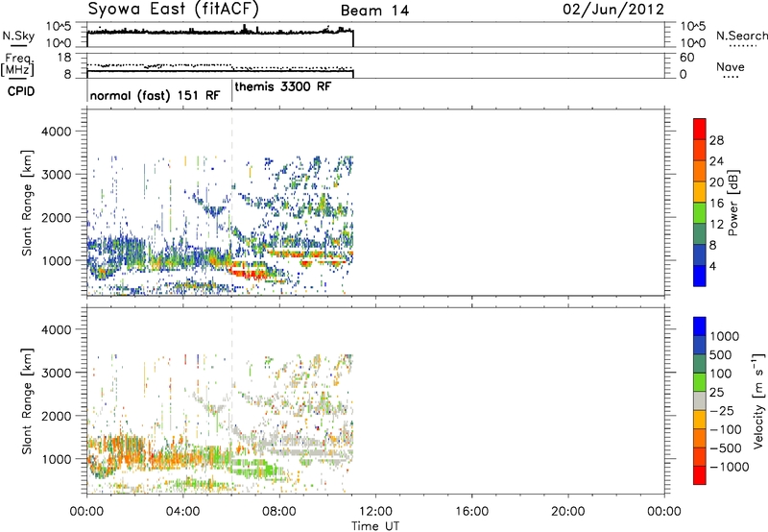768x532 pixels.
Task: Click the 'Time UT' axis title
Action: click(375, 526)
